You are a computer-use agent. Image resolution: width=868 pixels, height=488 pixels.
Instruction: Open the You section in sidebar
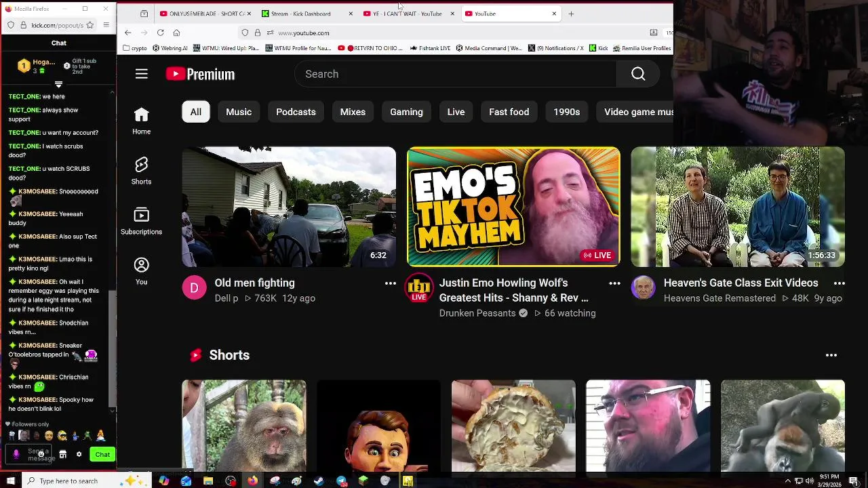[141, 271]
